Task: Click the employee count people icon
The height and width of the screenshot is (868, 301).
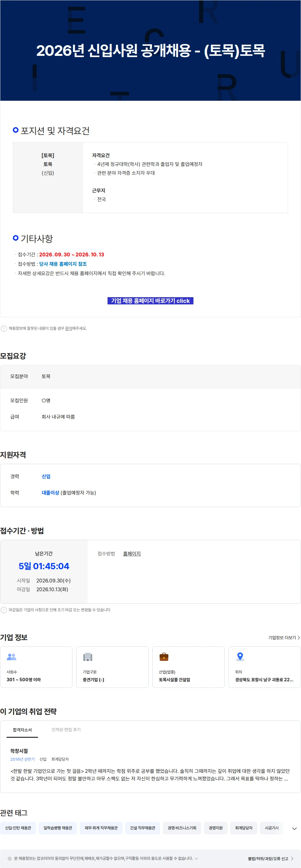Action: pos(12,657)
